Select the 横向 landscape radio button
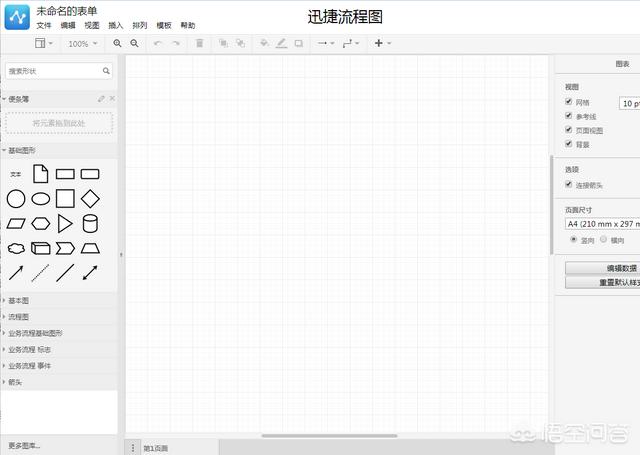Image resolution: width=640 pixels, height=455 pixels. click(603, 240)
